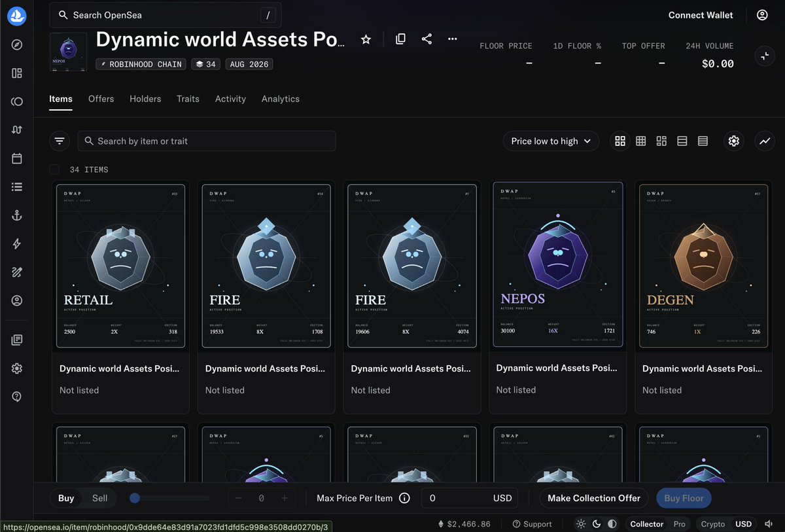Select the compact grid view
Image resolution: width=785 pixels, height=532 pixels.
tap(641, 141)
